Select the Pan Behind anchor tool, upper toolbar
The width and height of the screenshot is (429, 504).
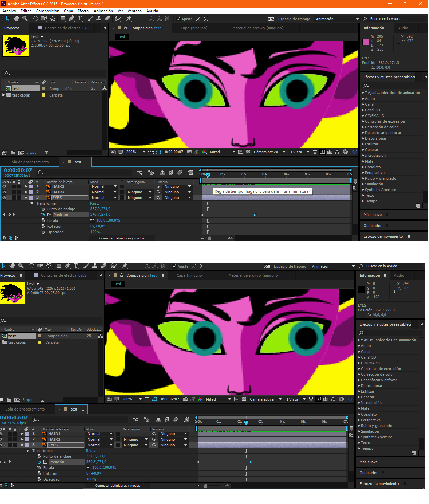52,19
